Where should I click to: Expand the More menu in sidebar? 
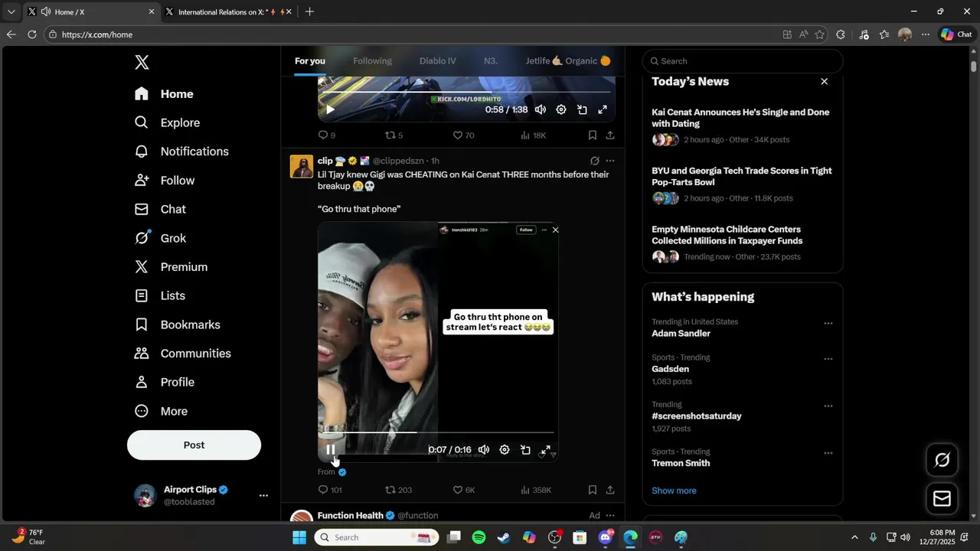point(161,411)
